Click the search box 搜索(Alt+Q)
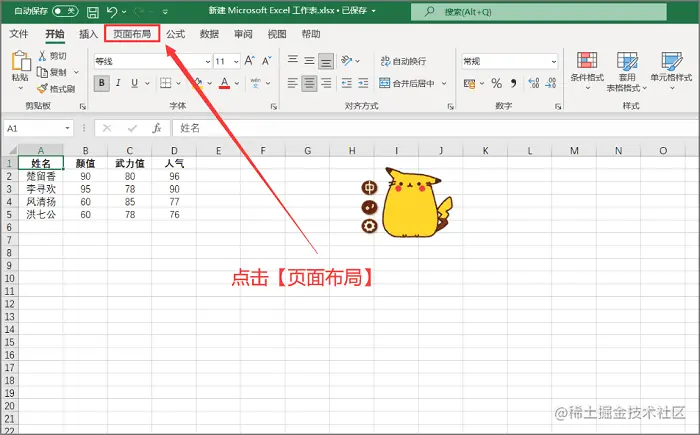Image resolution: width=700 pixels, height=435 pixels. 539,12
